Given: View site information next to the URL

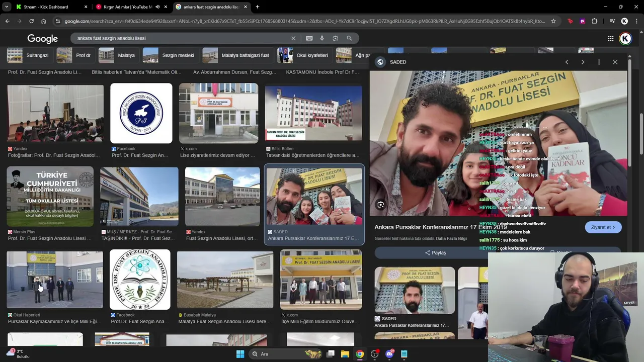Looking at the screenshot, I should [58, 21].
